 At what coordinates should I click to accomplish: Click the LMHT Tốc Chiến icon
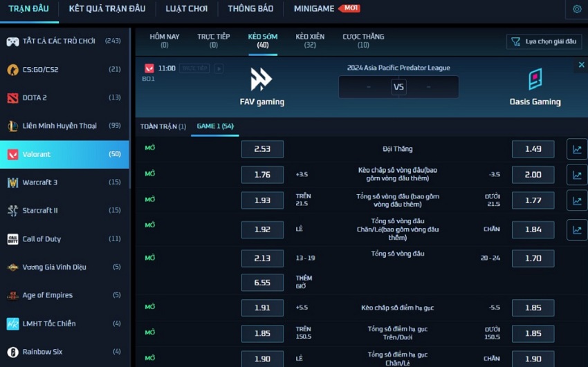click(x=12, y=323)
